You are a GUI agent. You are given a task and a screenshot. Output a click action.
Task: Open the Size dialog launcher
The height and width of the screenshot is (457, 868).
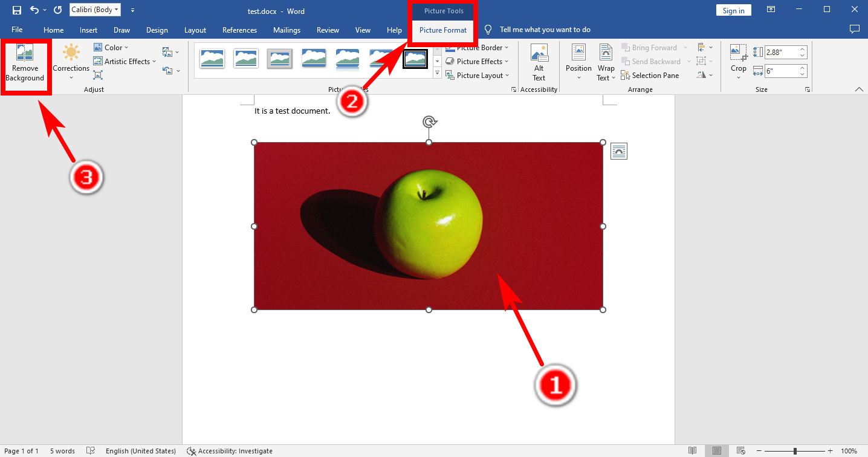click(807, 89)
